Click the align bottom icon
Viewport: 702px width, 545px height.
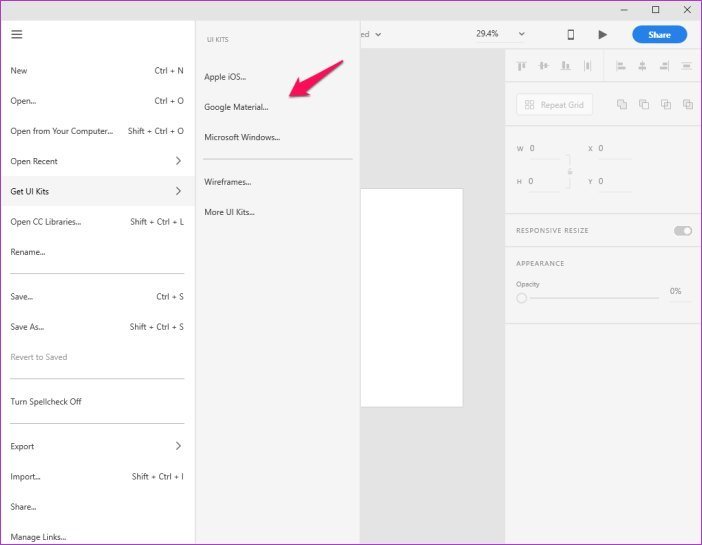coord(565,66)
